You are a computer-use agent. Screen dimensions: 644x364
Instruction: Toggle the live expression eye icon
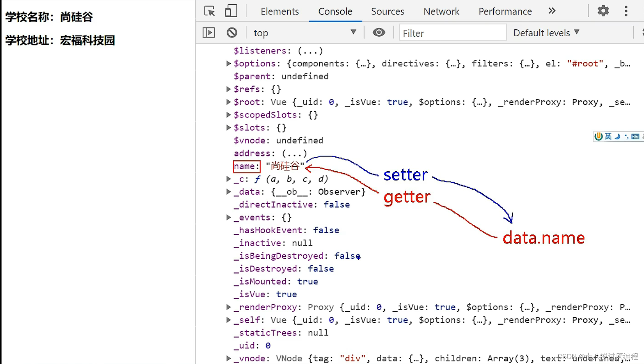[x=378, y=32]
